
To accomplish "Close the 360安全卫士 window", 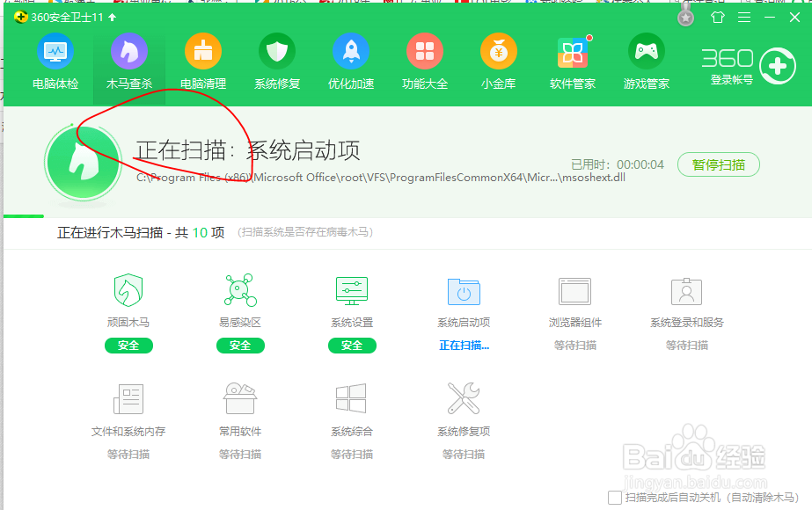I will tap(795, 17).
